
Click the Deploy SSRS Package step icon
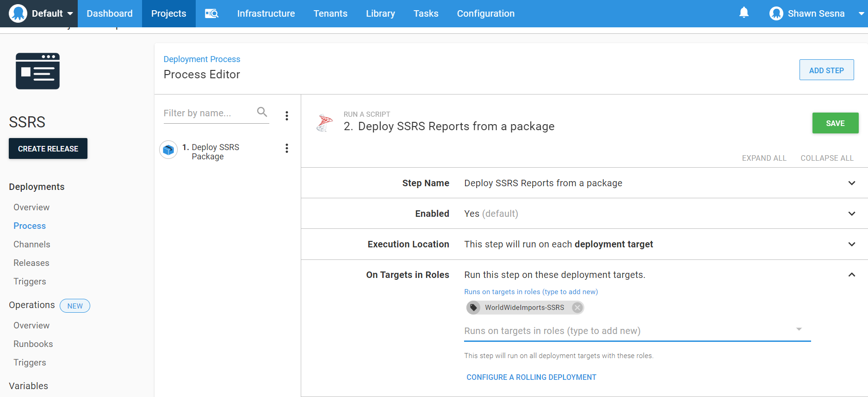click(x=168, y=150)
